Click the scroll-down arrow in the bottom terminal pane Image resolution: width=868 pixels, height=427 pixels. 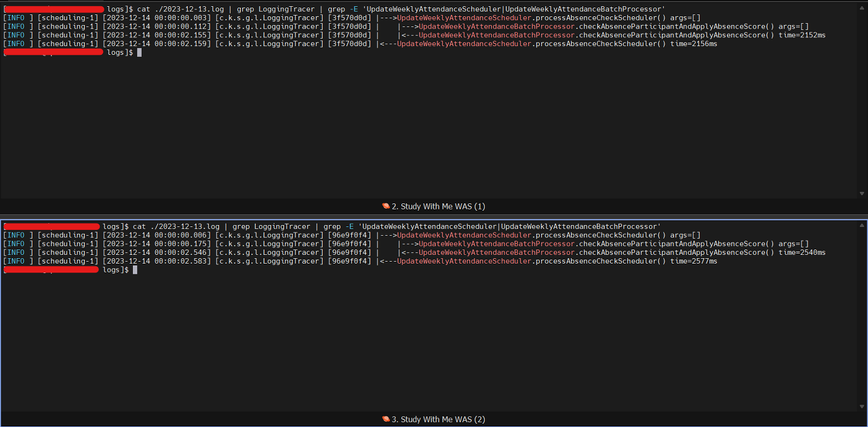click(862, 407)
